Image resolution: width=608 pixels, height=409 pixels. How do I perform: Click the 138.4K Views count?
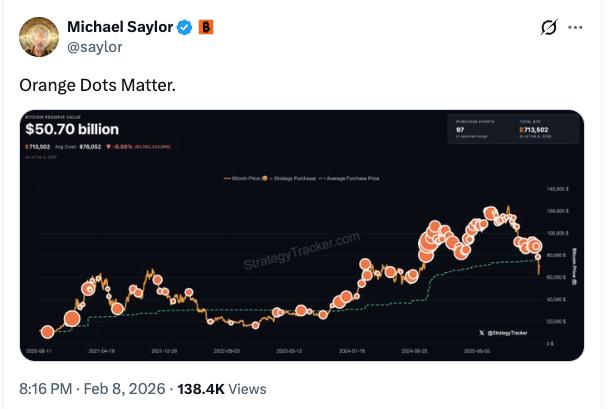(223, 388)
